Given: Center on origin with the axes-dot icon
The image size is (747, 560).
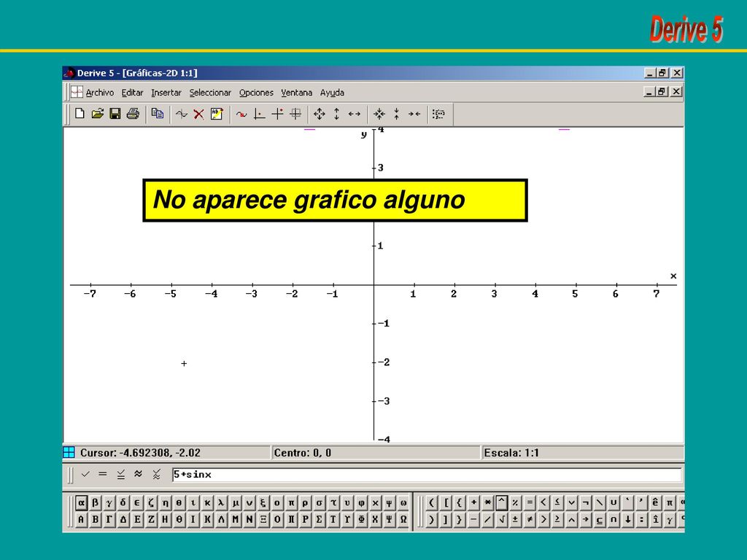Looking at the screenshot, I should [x=259, y=114].
